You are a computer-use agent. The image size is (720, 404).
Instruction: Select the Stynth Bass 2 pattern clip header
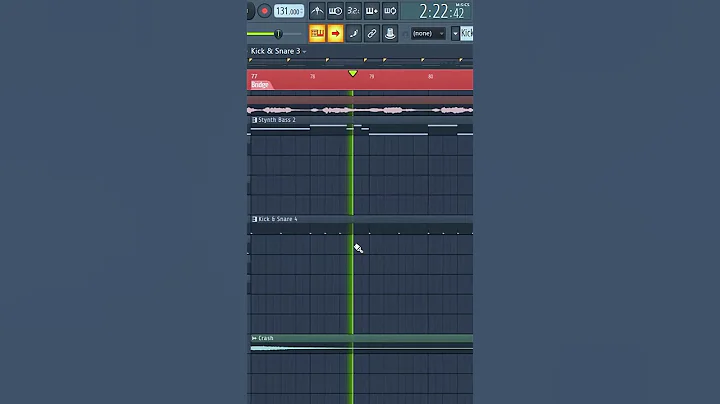[x=362, y=120]
